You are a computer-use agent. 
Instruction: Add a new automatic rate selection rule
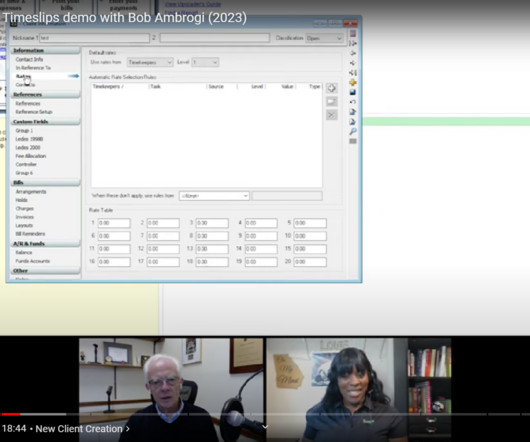pyautogui.click(x=332, y=88)
